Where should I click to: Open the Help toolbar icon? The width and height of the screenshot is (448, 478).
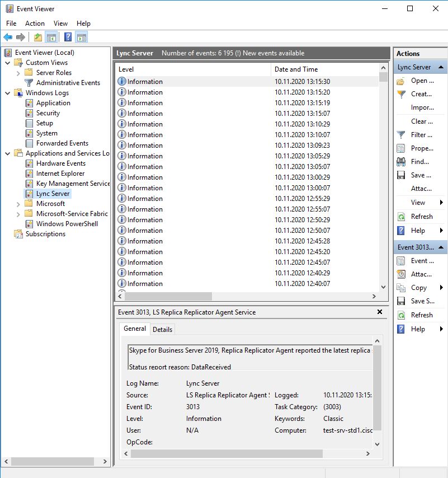[68, 37]
